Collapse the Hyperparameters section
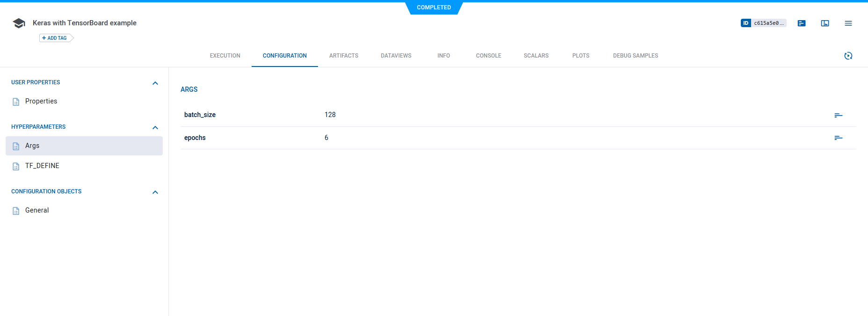This screenshot has height=316, width=868. click(x=155, y=128)
